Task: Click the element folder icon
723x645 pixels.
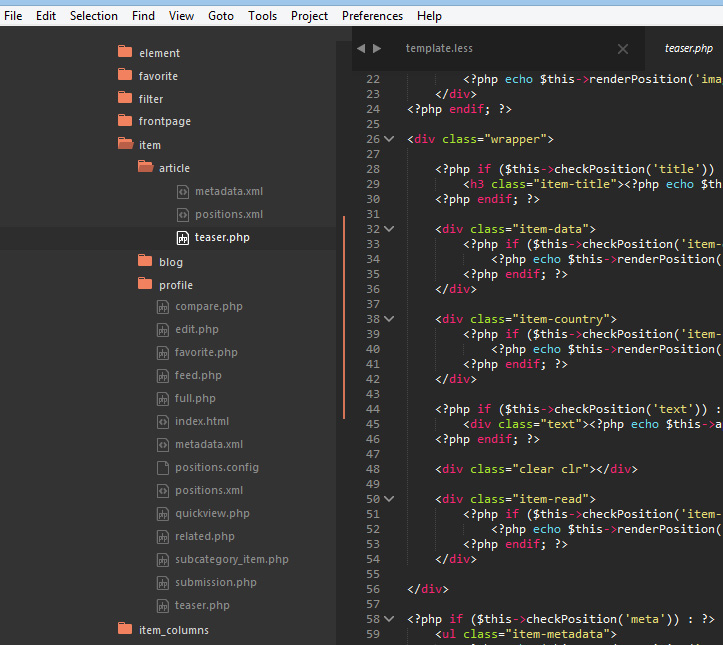Action: (125, 52)
